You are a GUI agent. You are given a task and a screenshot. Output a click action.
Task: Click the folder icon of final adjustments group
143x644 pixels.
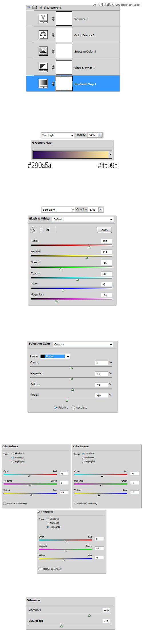point(34,7)
